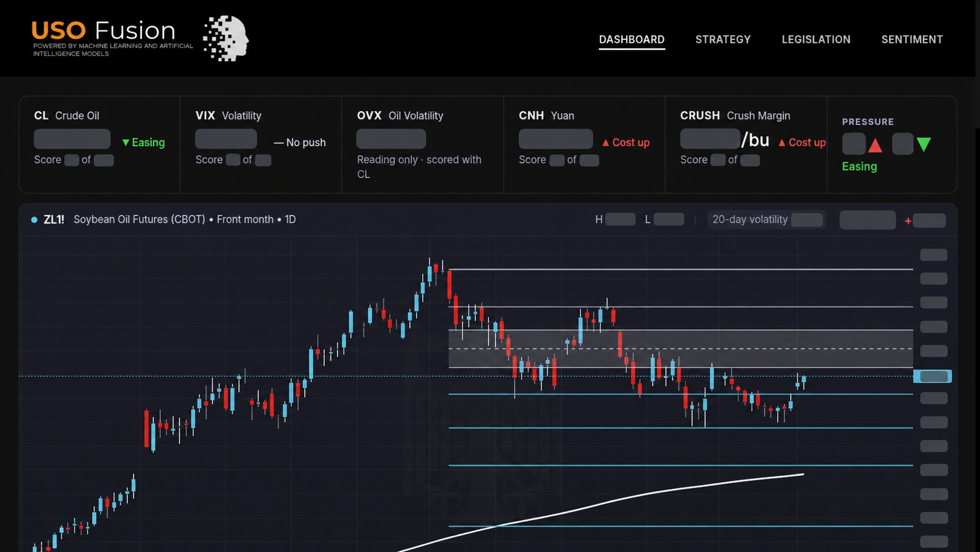Click the ZL1! ticker symbol

[54, 219]
